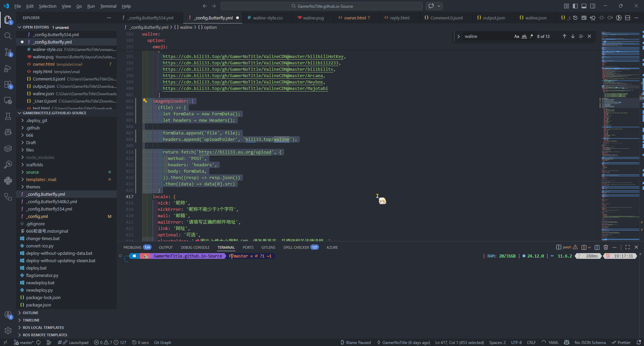Viewport: 644px width, 346px height.
Task: Expand the themes folder
Action: [33, 187]
